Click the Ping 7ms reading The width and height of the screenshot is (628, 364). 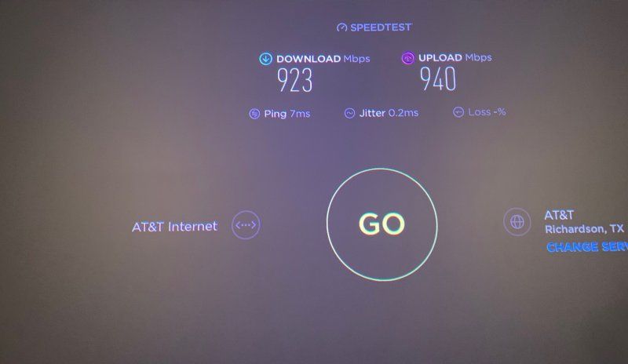[x=287, y=114]
